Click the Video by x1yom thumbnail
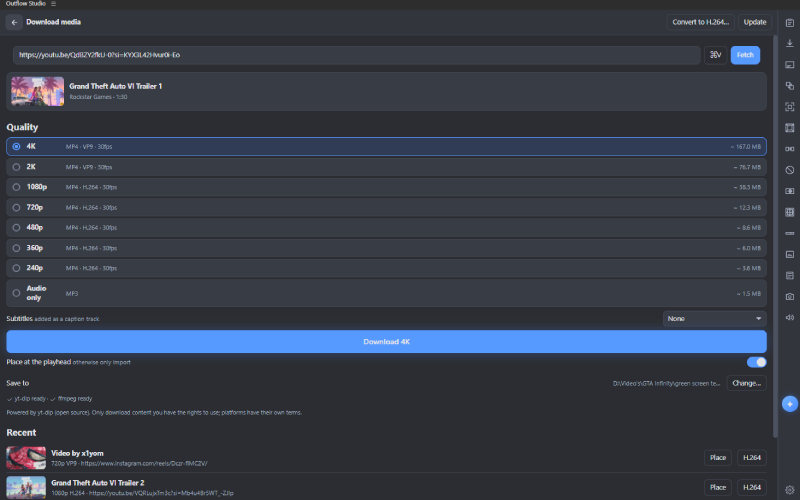The height and width of the screenshot is (500, 800). pyautogui.click(x=26, y=458)
